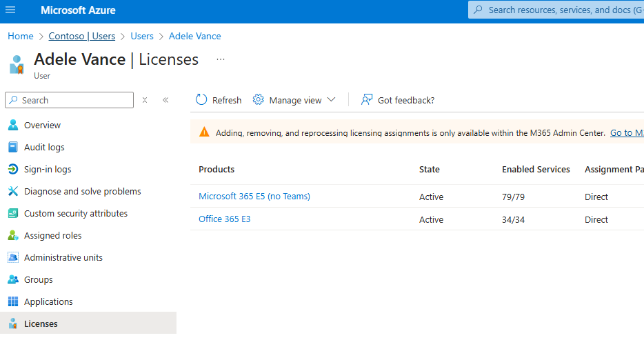Click the Groups icon in sidebar

(x=13, y=279)
